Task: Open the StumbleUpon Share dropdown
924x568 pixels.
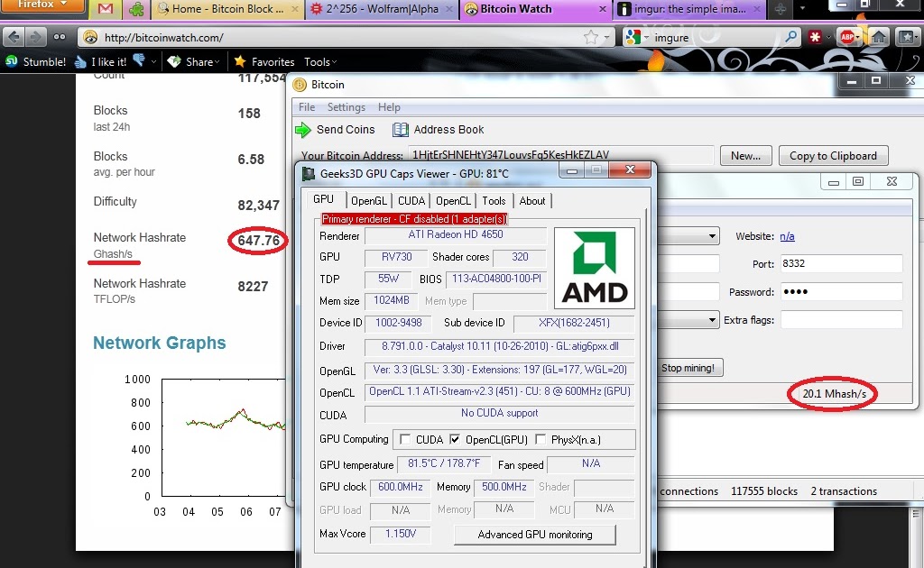Action: (194, 61)
